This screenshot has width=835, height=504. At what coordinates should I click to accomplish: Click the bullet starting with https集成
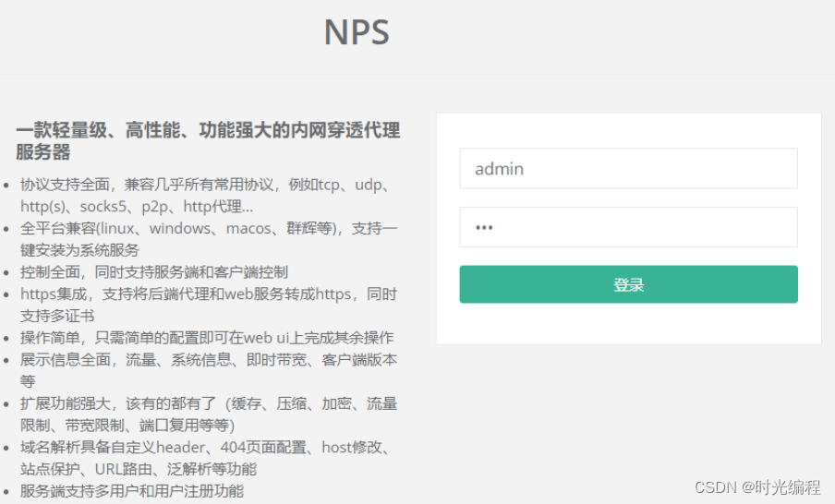[x=209, y=305]
